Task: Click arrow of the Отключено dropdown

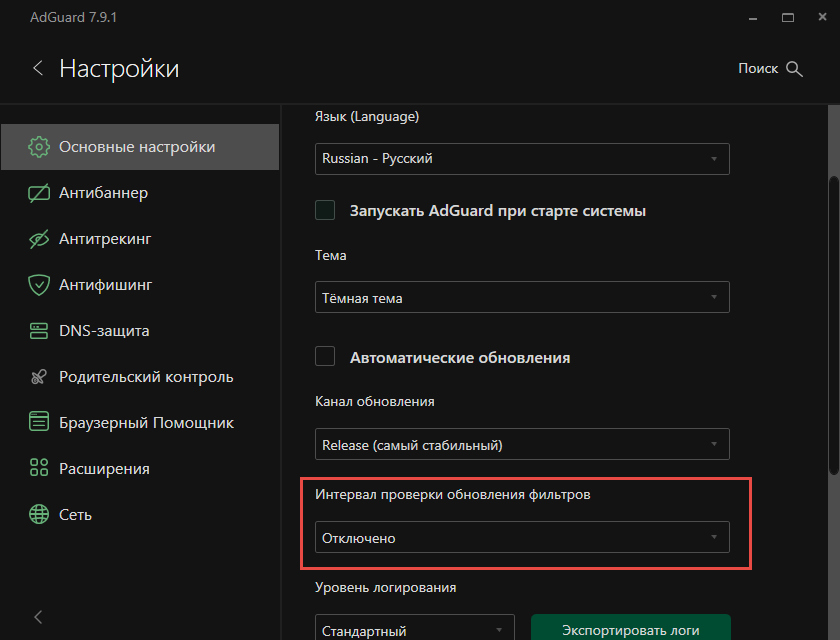Action: (714, 537)
